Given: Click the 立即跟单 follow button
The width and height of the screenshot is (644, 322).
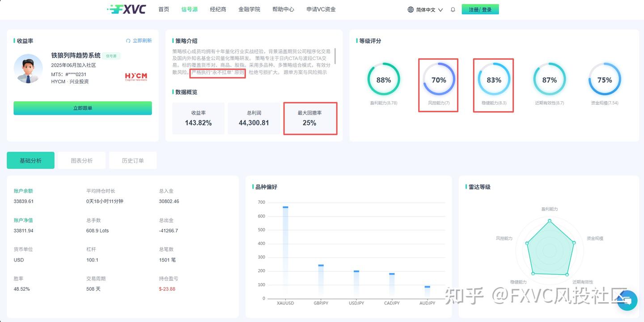Looking at the screenshot, I should (82, 108).
